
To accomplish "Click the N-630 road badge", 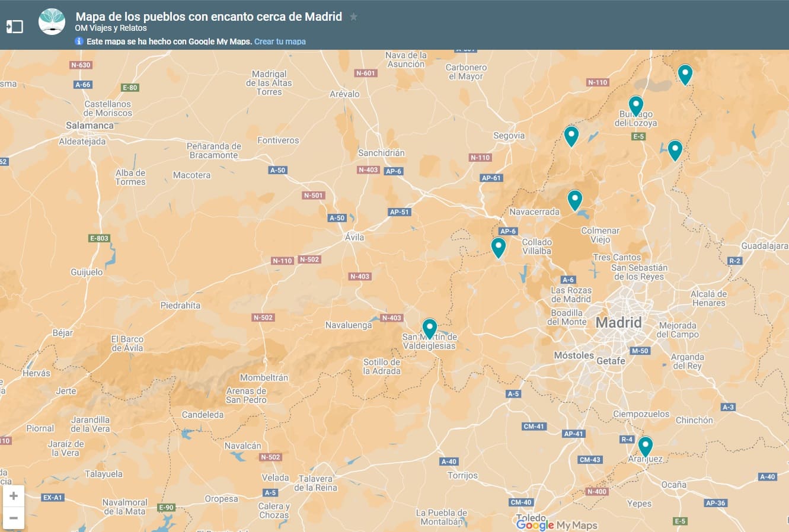I will pos(81,65).
